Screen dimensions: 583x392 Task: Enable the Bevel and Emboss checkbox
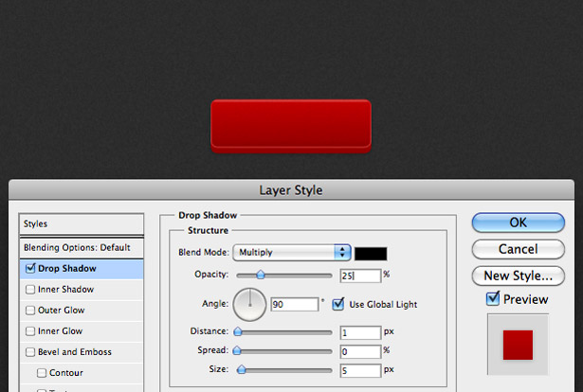(x=30, y=352)
